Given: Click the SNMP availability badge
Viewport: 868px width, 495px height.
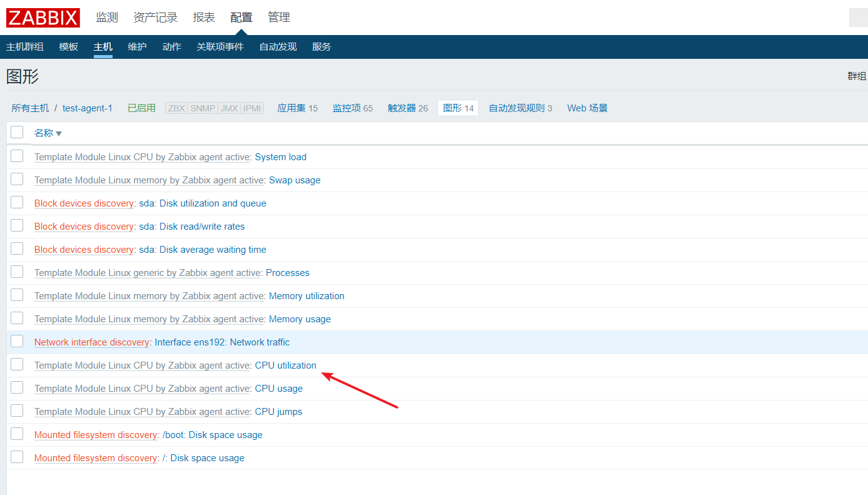Looking at the screenshot, I should (203, 108).
